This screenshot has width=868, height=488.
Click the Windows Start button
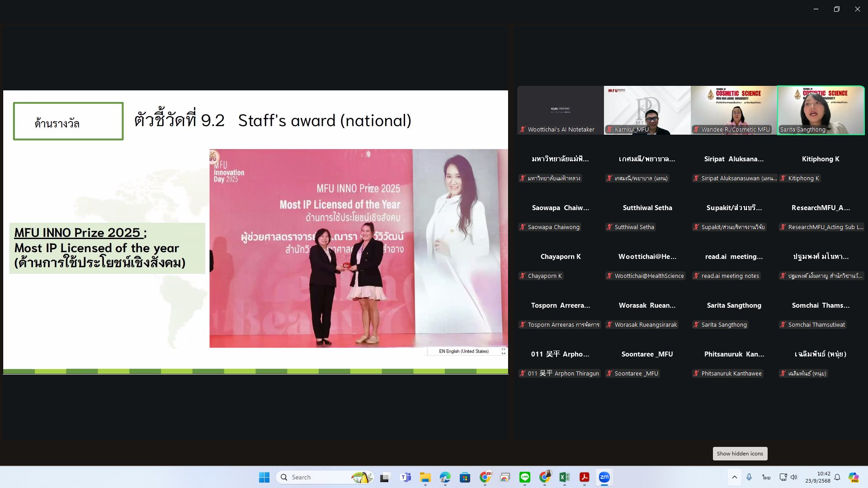tap(264, 477)
